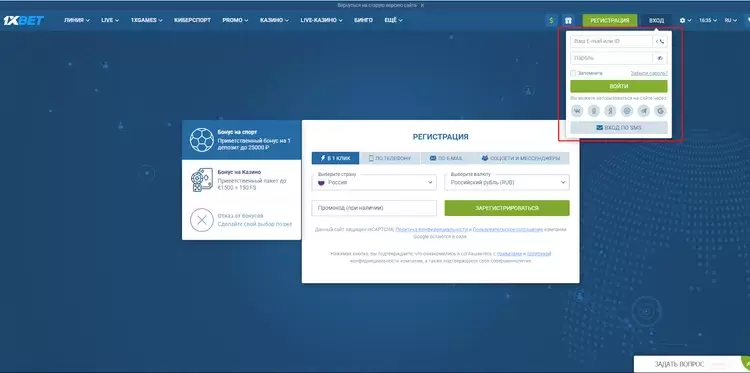Open the gift box bonuses icon
Image resolution: width=750 pixels, height=373 pixels.
(x=568, y=21)
